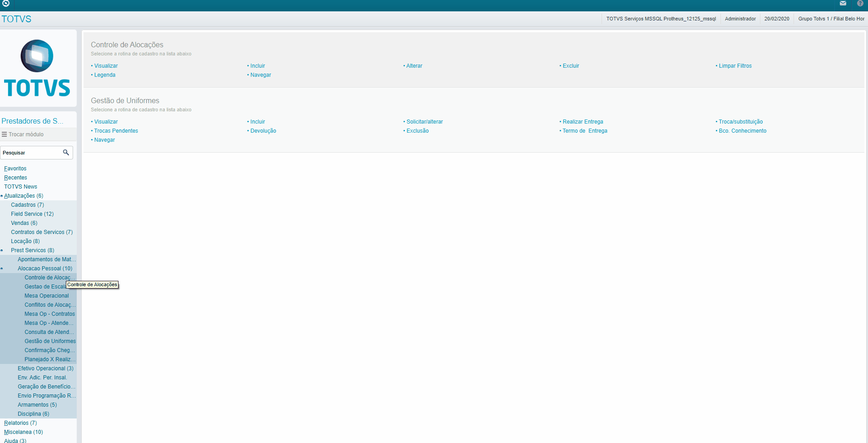Open the Solicitar/alterar link
Screen dimensions: 868x443
(x=424, y=122)
